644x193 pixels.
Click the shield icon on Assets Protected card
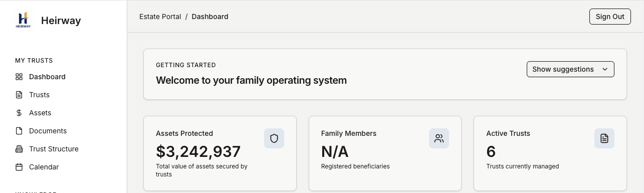pyautogui.click(x=274, y=138)
